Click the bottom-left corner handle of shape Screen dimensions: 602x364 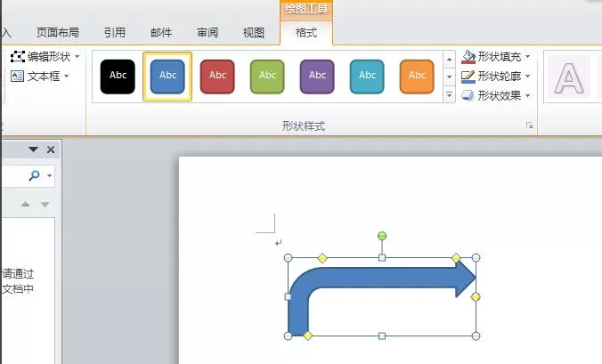[288, 336]
